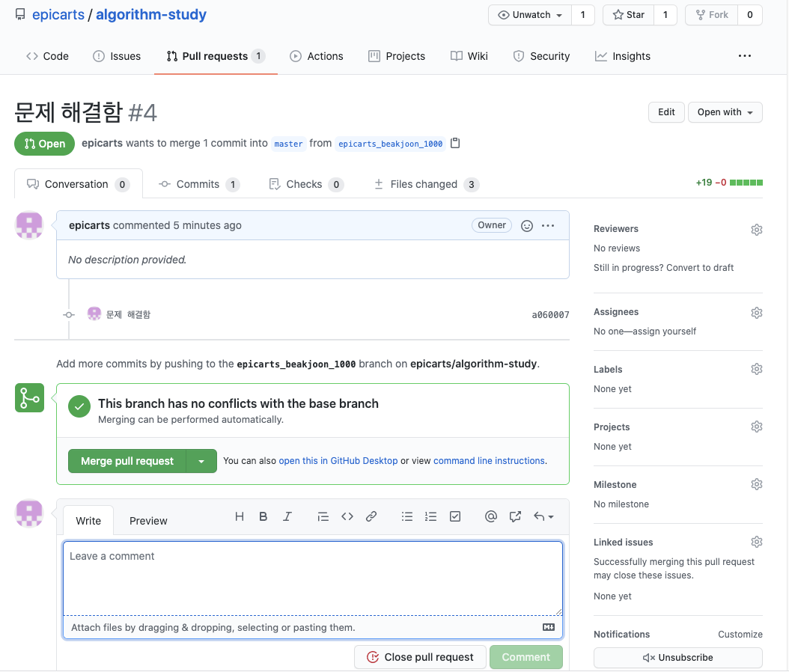Switch to the Commits tab
The height and width of the screenshot is (672, 789).
pos(199,185)
